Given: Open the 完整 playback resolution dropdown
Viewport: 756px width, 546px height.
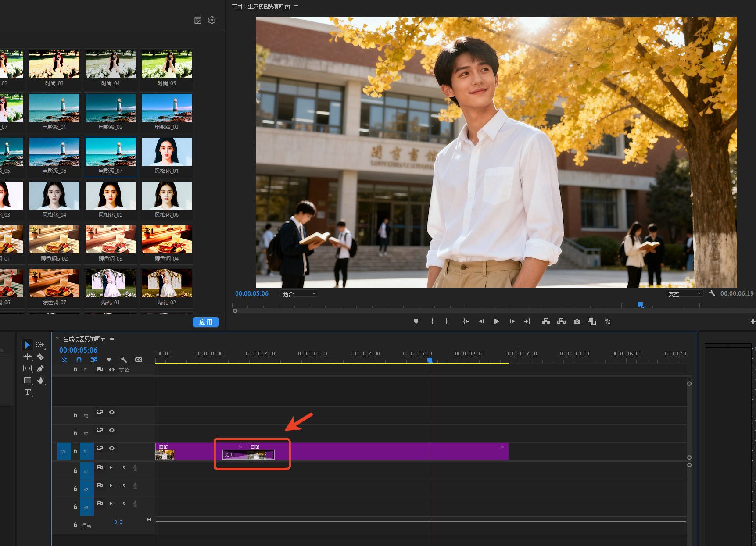Looking at the screenshot, I should (684, 294).
